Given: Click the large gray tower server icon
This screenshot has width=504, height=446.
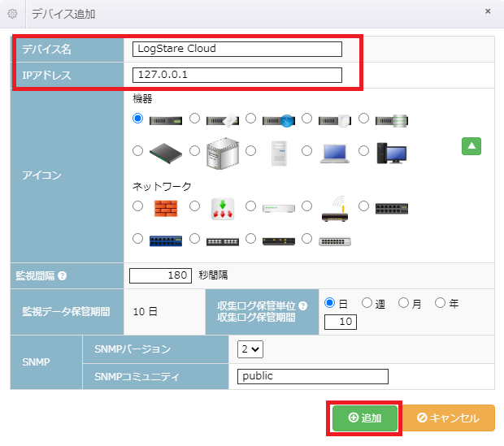Looking at the screenshot, I should (223, 154).
